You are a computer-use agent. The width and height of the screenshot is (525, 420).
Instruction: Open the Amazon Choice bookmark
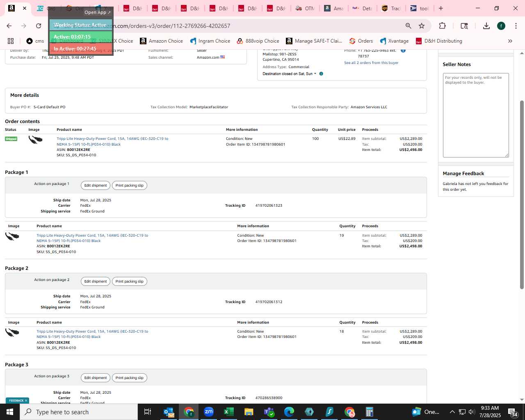(x=161, y=41)
